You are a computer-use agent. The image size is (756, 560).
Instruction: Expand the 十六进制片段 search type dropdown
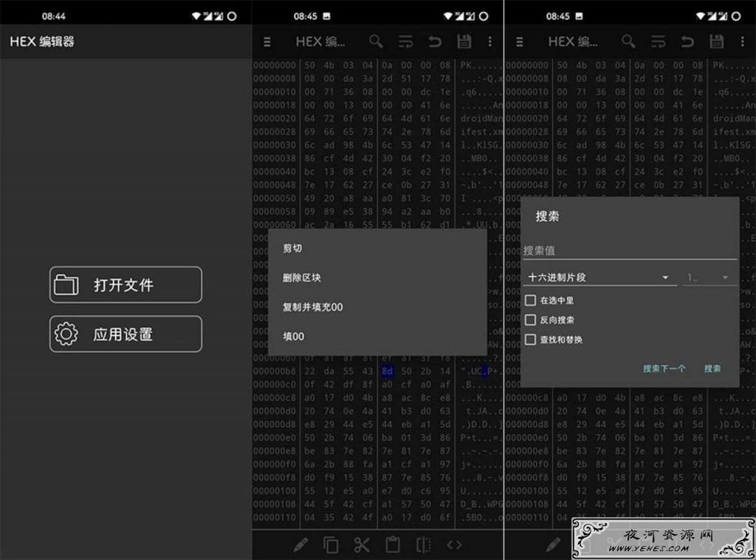coord(599,277)
